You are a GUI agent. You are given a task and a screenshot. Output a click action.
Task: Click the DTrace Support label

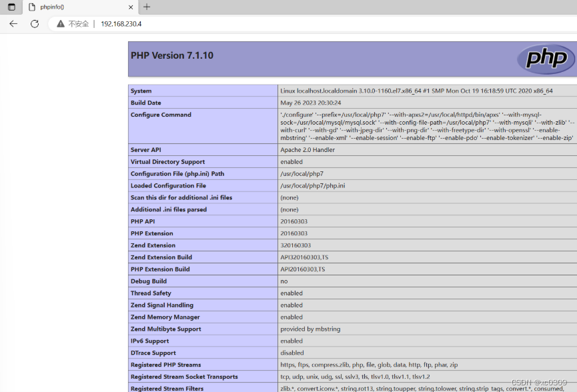(x=153, y=353)
